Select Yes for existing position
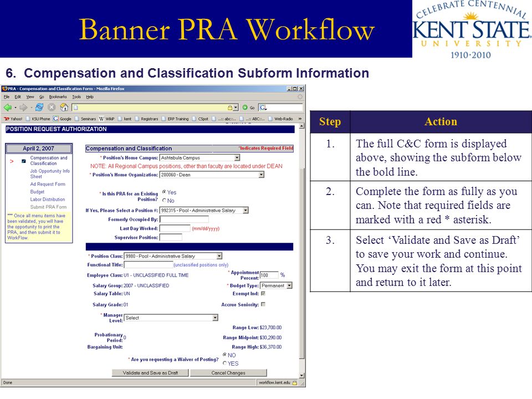Screen dimensions: 532x399 click(164, 192)
